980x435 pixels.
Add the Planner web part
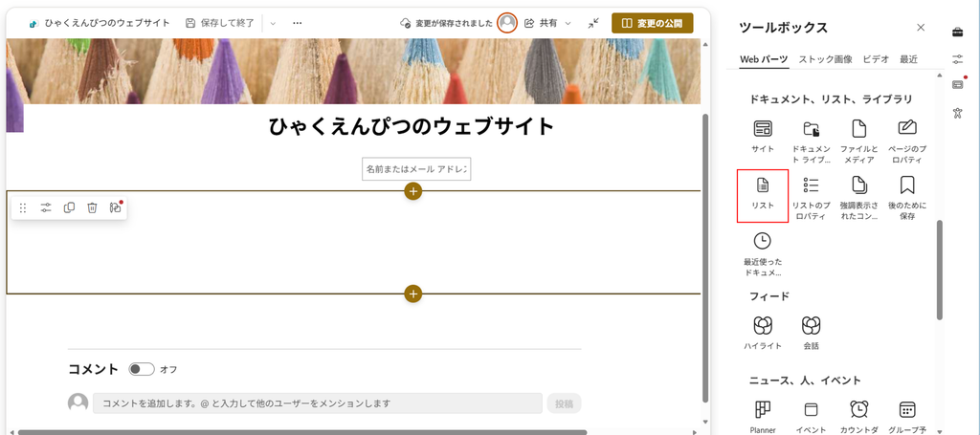763,416
